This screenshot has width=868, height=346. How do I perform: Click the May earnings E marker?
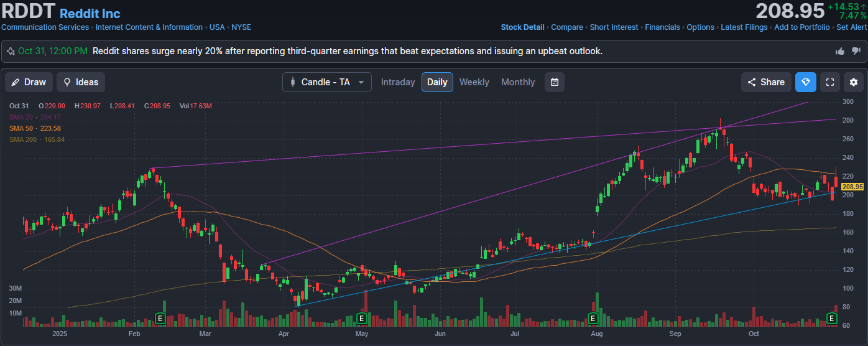tap(362, 319)
